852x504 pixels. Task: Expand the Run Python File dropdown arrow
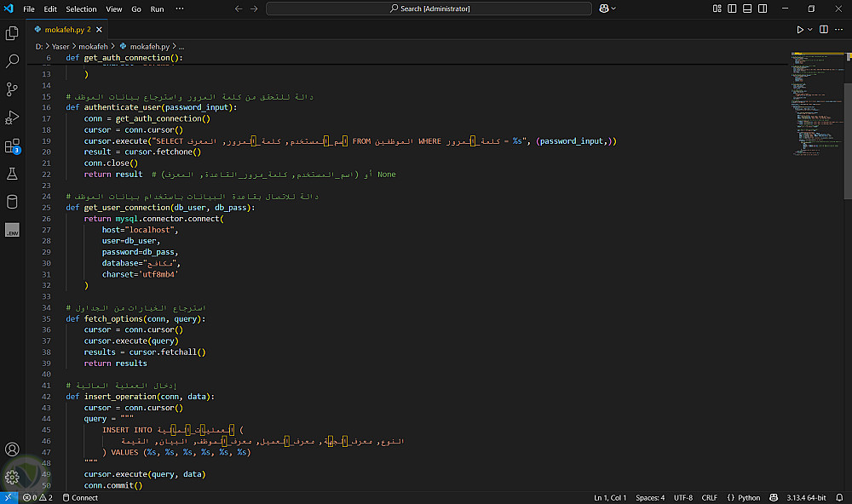click(x=810, y=30)
